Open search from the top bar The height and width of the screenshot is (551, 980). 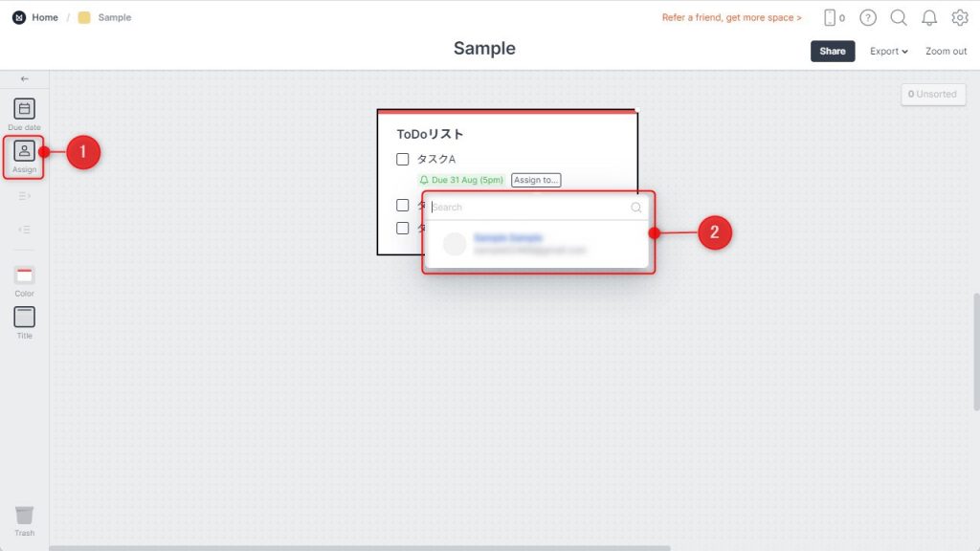coord(898,17)
